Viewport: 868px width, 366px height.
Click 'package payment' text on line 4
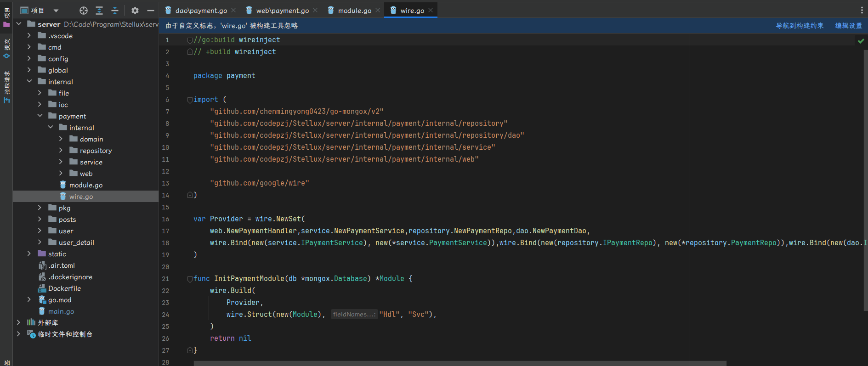click(224, 76)
